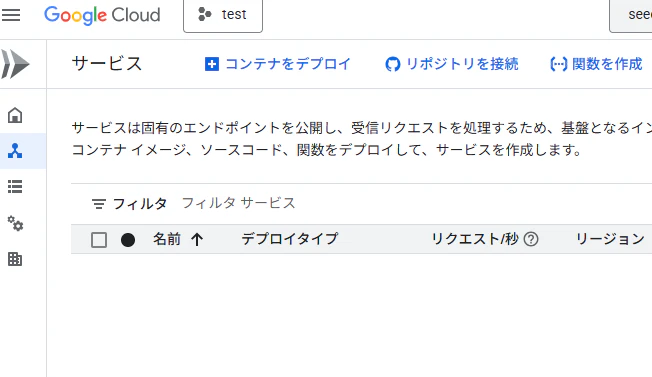Click the Google Cloud logo

102,15
